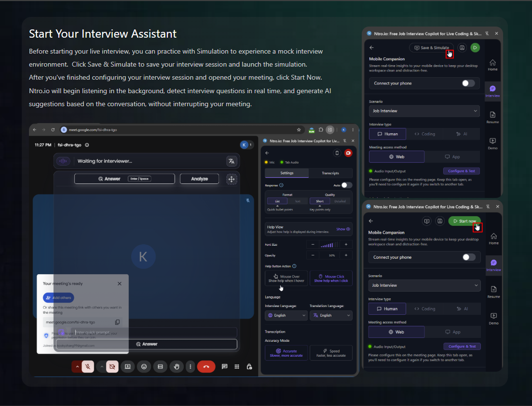Increase Opacity with the plus button
532x406 pixels.
coord(346,255)
